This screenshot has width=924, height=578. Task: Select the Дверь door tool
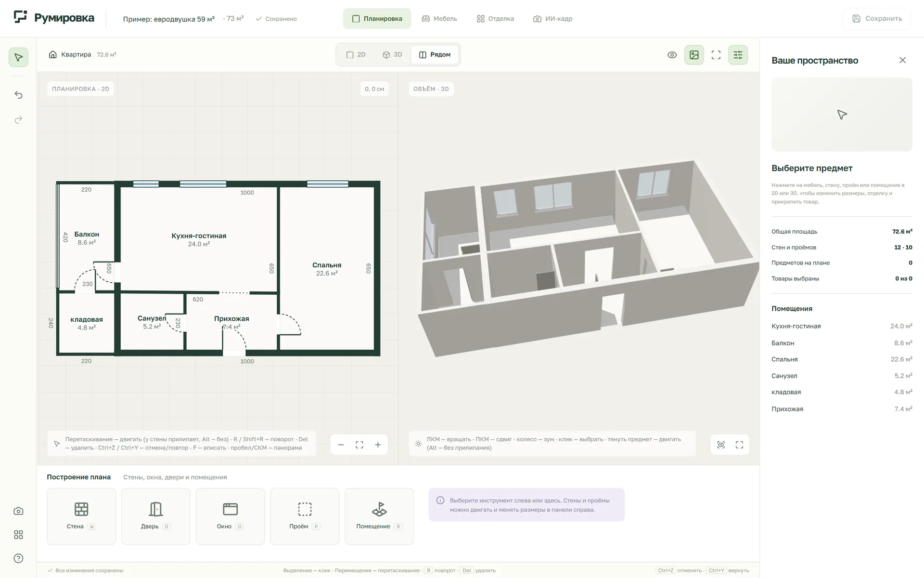click(156, 516)
